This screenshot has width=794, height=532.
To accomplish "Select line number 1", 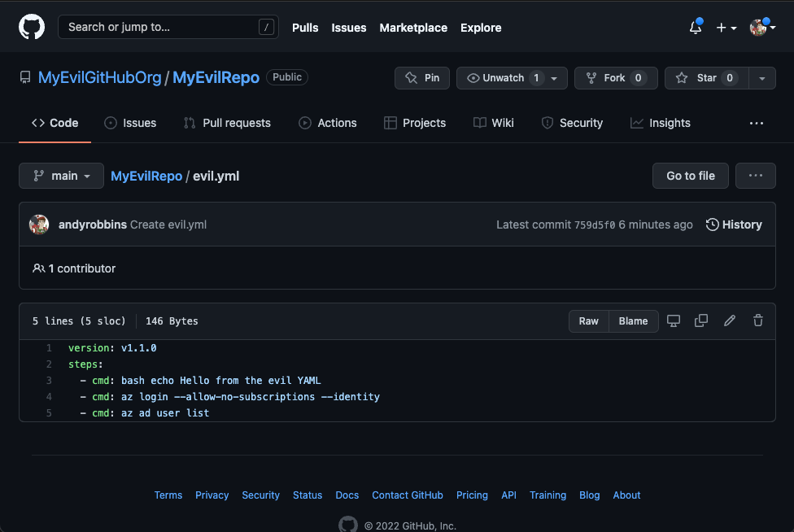I will coord(49,348).
